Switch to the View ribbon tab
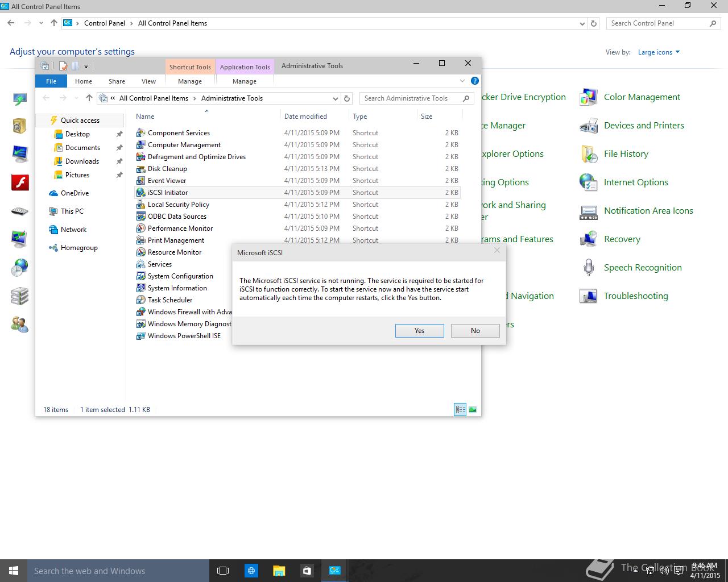Viewport: 728px width, 582px height. 148,81
